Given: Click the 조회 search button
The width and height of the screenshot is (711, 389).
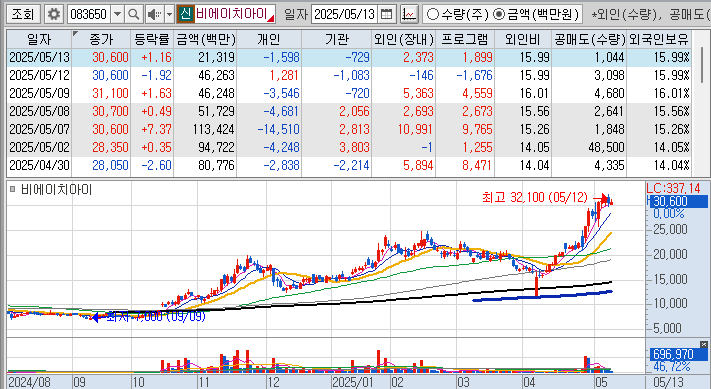Looking at the screenshot, I should (x=23, y=14).
